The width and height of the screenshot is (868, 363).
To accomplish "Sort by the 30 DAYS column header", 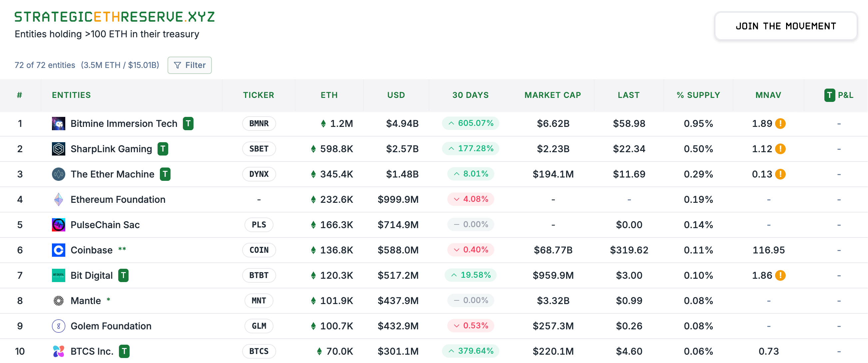I will pos(470,95).
